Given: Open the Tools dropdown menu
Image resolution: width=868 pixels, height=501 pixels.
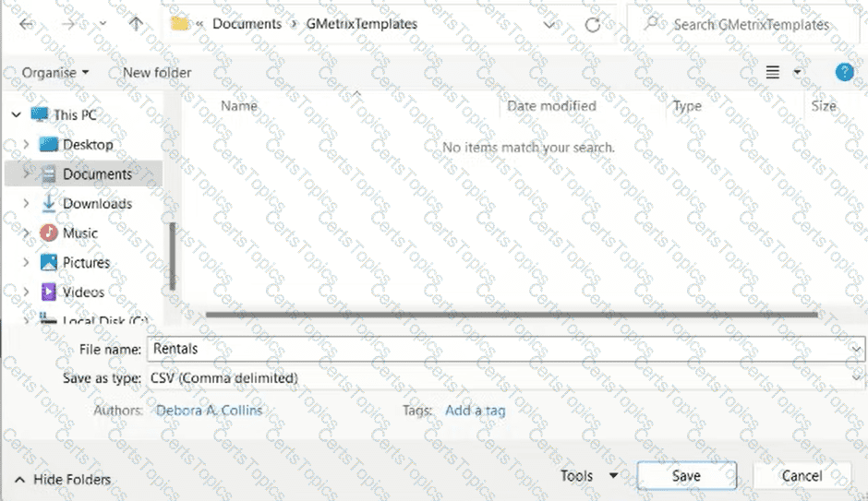Looking at the screenshot, I should point(588,476).
